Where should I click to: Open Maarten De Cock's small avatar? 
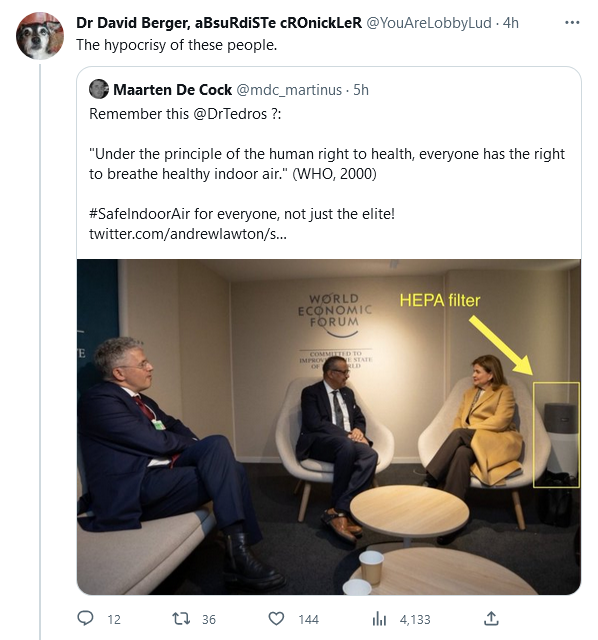(x=99, y=89)
